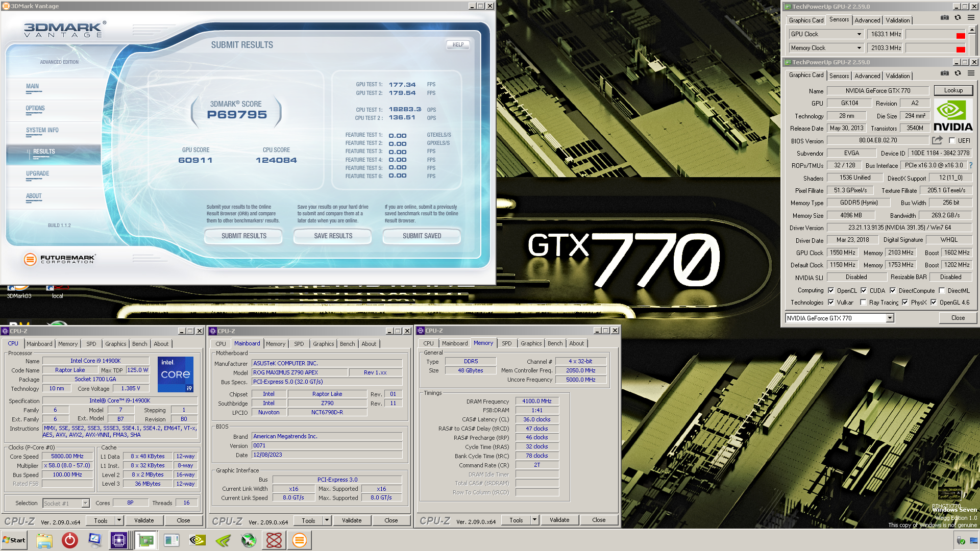Toggle the DirectCompute checkbox
The width and height of the screenshot is (980, 551).
893,290
